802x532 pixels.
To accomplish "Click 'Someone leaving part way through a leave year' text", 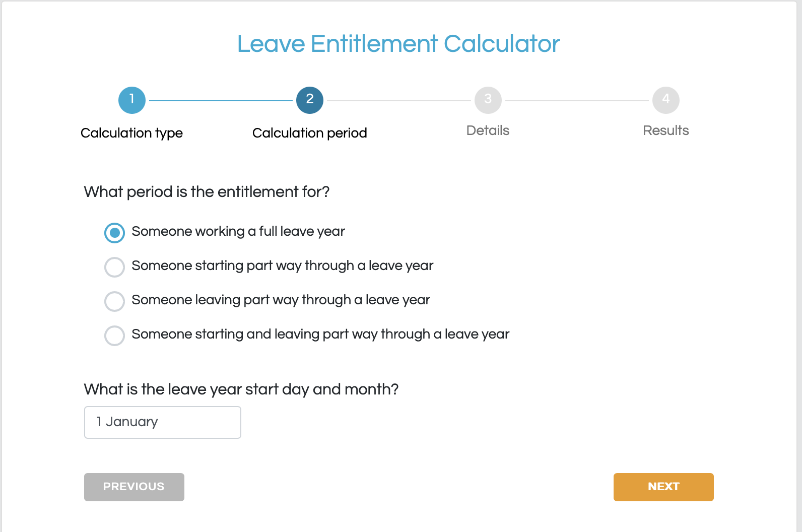I will pos(281,300).
